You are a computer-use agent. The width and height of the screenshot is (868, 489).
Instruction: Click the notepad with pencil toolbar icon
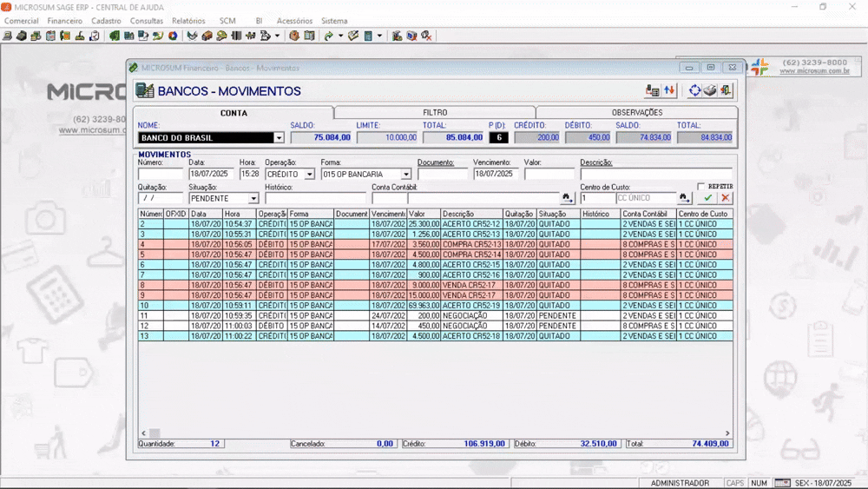[x=353, y=36]
